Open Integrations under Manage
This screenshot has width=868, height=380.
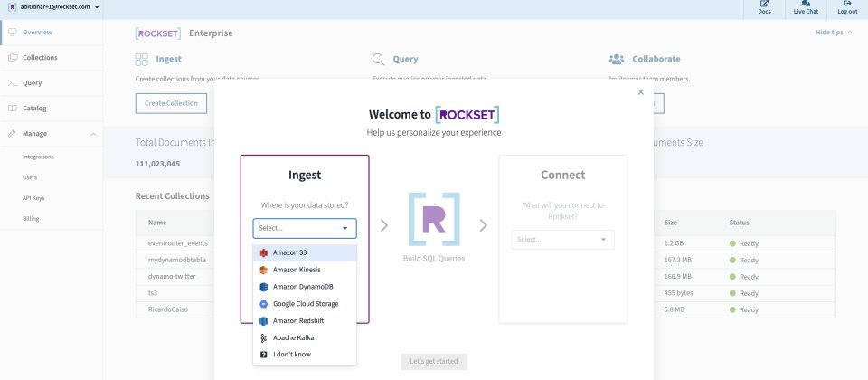[x=38, y=157]
